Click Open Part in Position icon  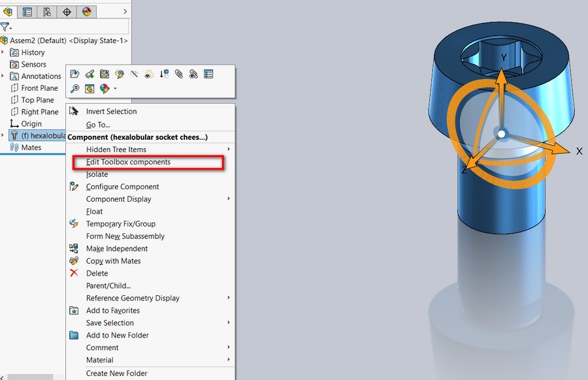click(x=105, y=74)
